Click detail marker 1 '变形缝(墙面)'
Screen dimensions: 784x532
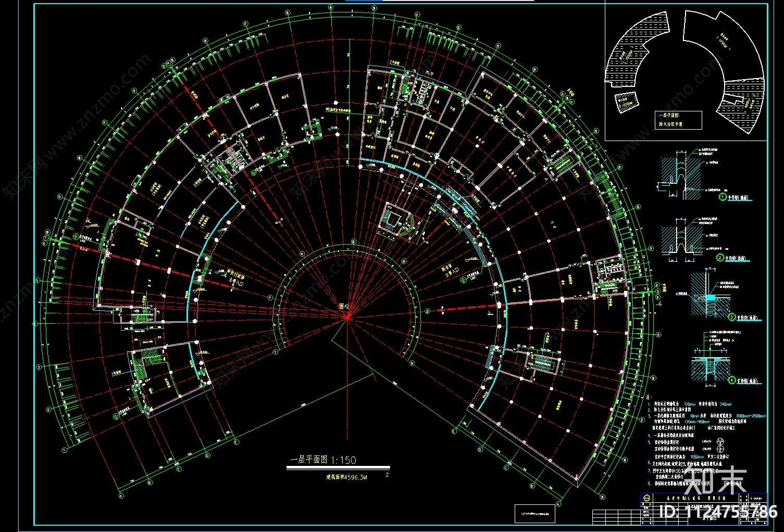point(735,197)
